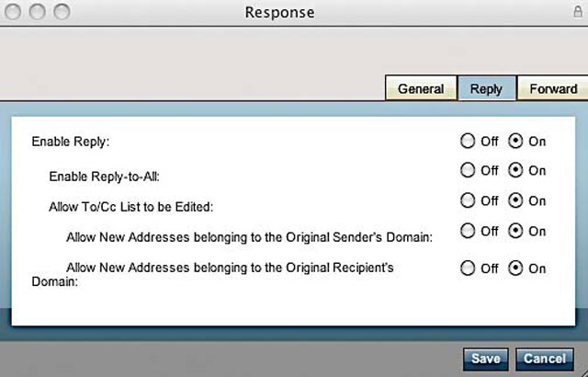The height and width of the screenshot is (377, 588).
Task: Disable new addresses from Original Sender's Domain
Action: (x=468, y=231)
